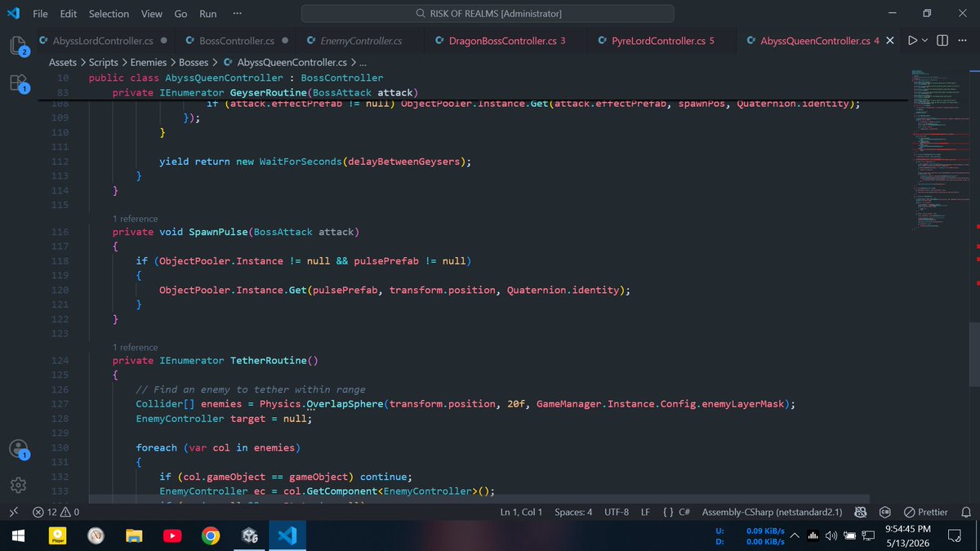This screenshot has width=980, height=551.
Task: Open the Accounts menu in activity bar
Action: click(18, 449)
